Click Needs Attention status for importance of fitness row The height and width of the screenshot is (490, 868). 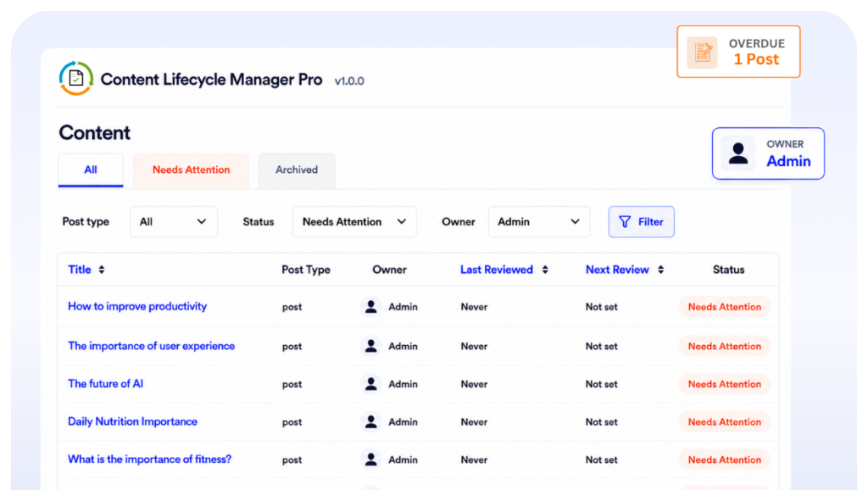click(724, 459)
